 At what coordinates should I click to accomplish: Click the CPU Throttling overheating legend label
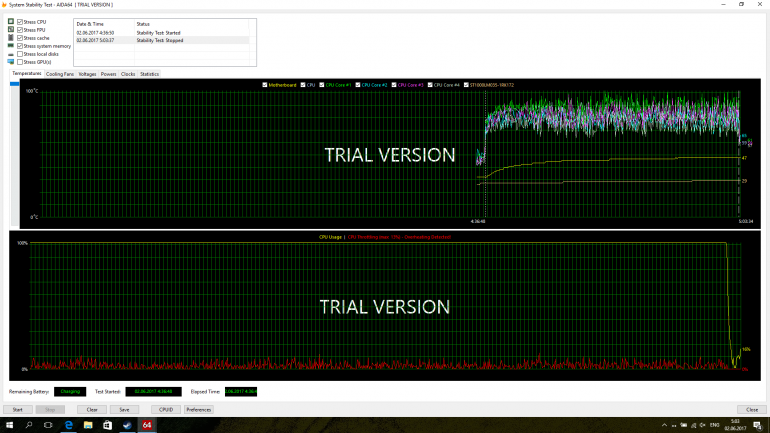[x=399, y=237]
